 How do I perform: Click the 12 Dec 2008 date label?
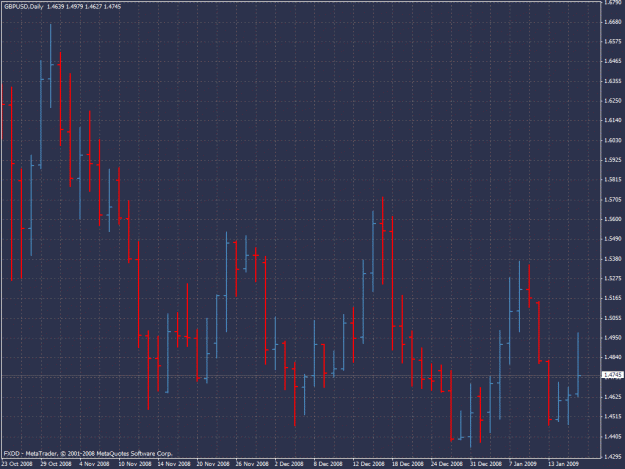[369, 464]
